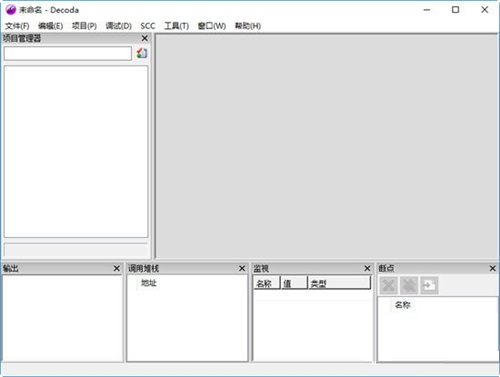Click the 类型 column header in watch panel
Screen dimensions: 500x377
coord(339,283)
